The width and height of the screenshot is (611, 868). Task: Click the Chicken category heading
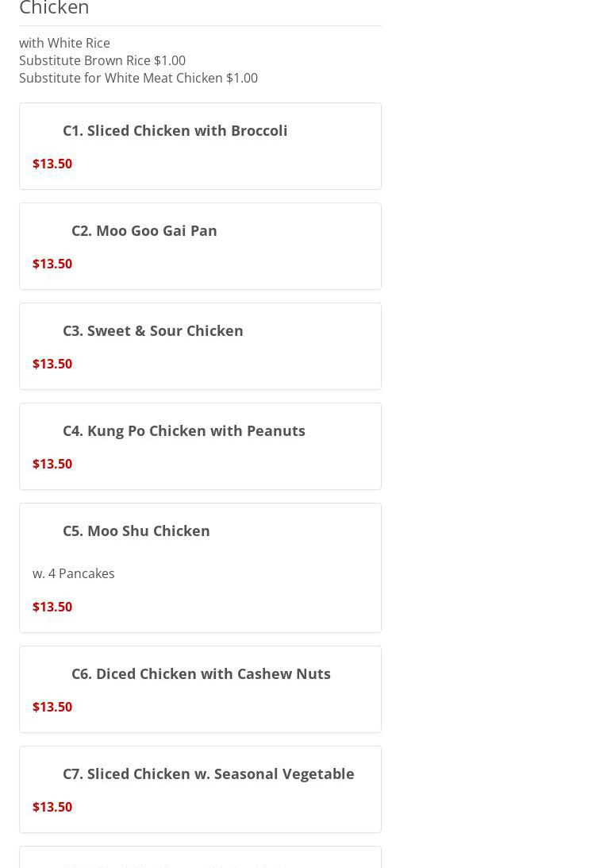click(54, 8)
